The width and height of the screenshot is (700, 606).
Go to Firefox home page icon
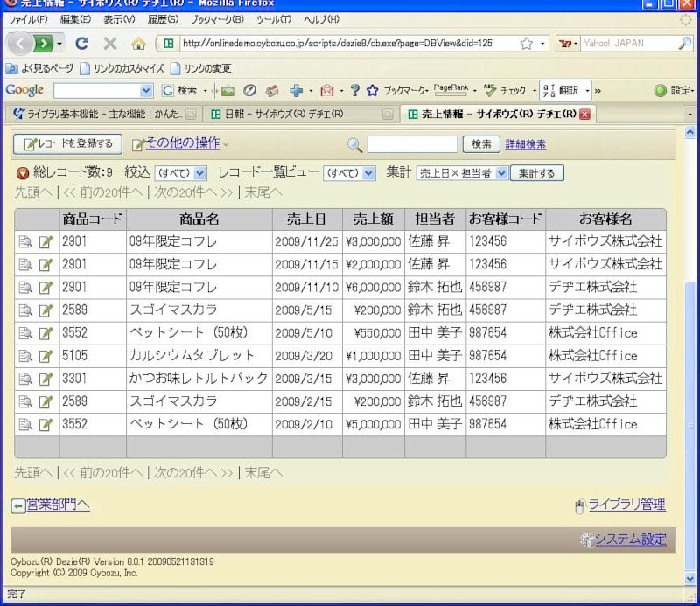138,44
